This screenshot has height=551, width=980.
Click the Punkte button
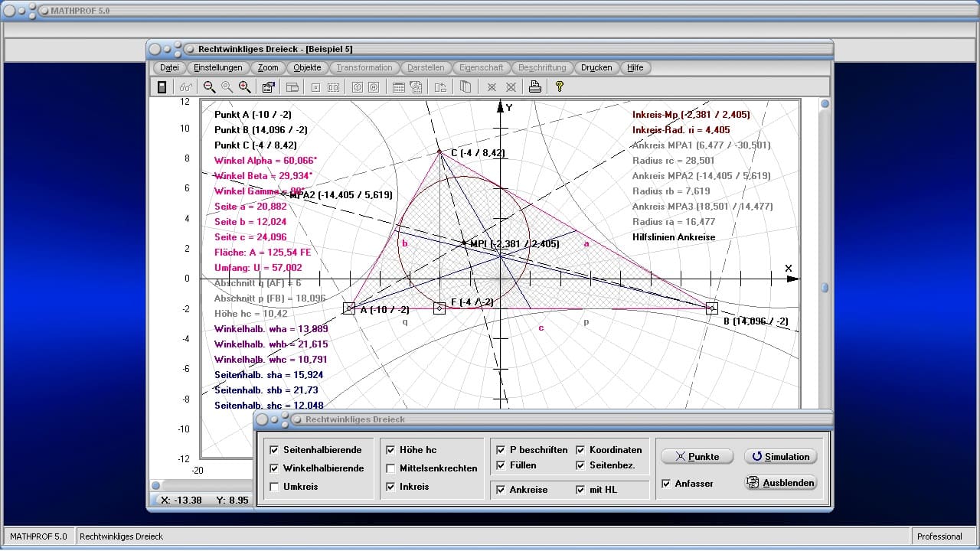(x=697, y=457)
